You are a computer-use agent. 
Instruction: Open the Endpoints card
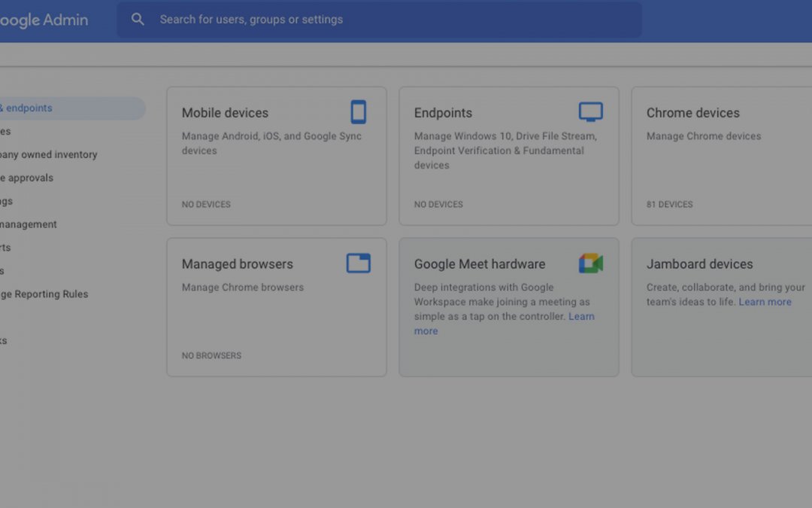point(509,155)
